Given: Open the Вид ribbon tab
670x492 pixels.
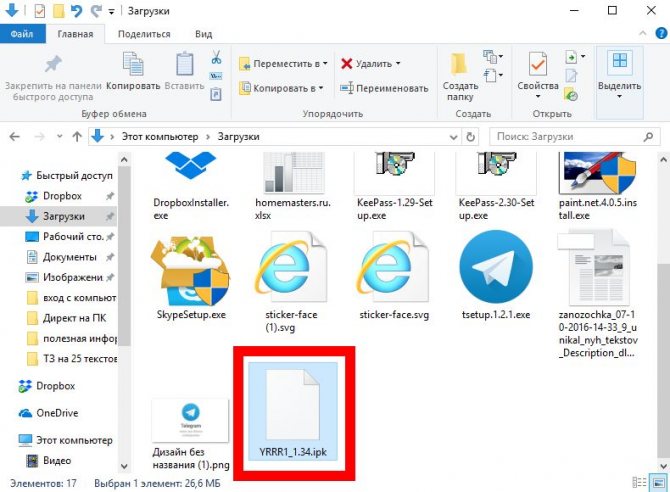Looking at the screenshot, I should pyautogui.click(x=203, y=34).
